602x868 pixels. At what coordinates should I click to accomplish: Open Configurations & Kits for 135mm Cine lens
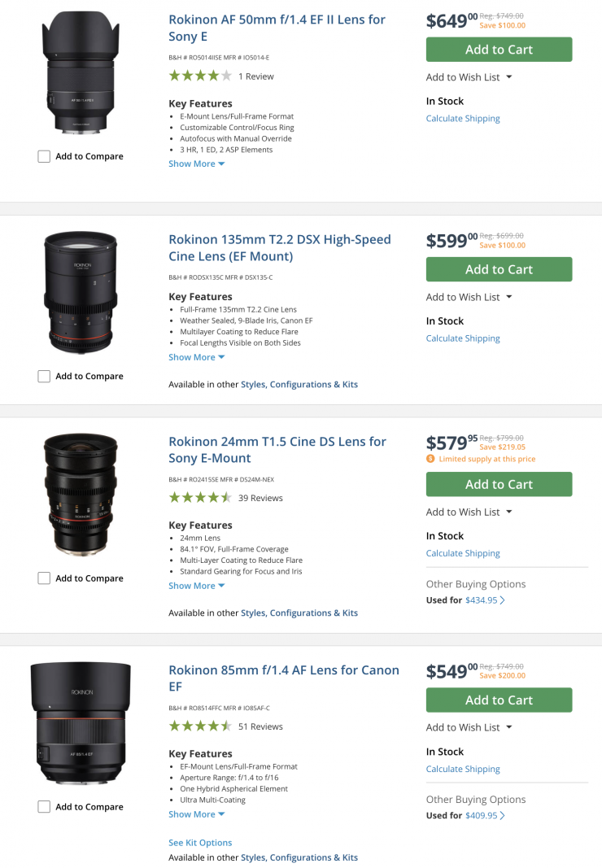pyautogui.click(x=313, y=384)
